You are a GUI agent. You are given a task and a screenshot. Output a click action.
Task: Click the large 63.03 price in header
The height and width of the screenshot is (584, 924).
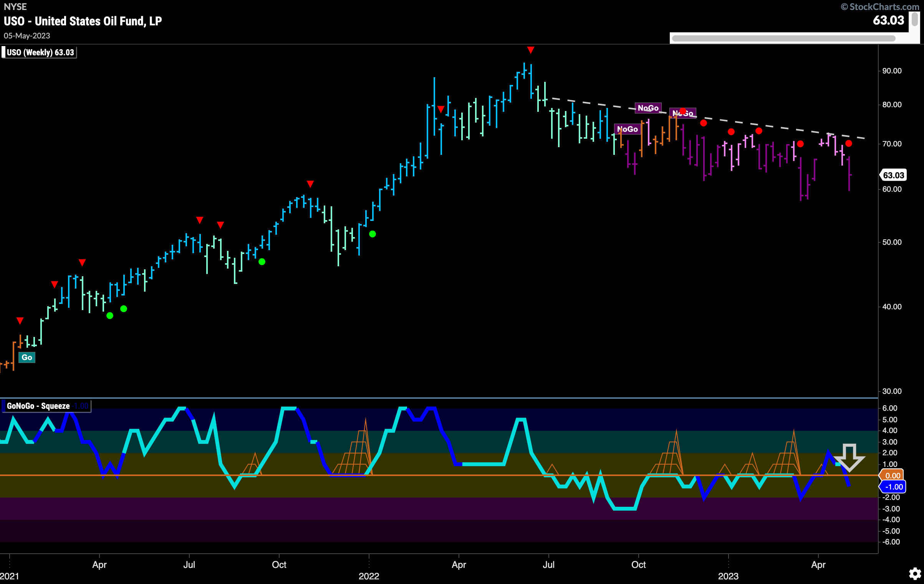888,20
